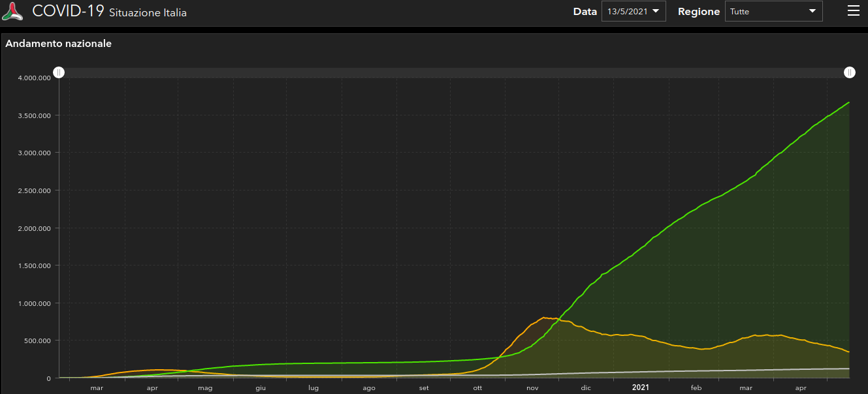The width and height of the screenshot is (868, 394).
Task: Grab the right zoom range handle
Action: [x=850, y=72]
